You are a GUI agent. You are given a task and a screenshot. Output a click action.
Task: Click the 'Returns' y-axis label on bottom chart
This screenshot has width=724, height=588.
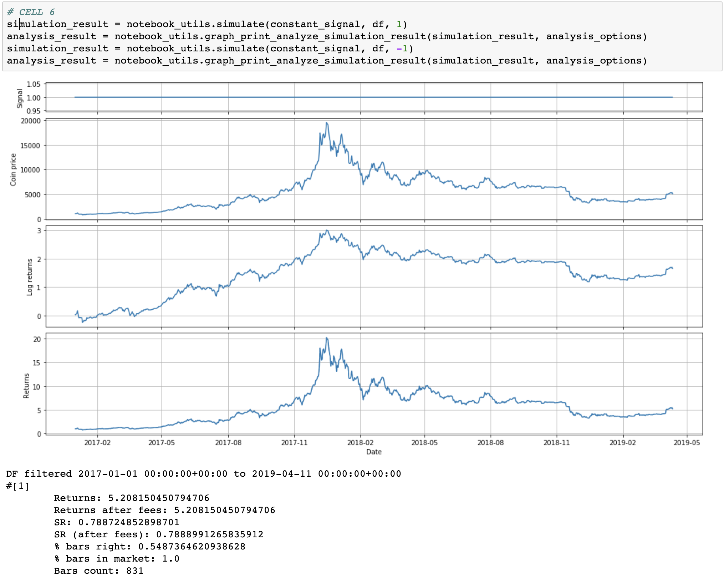[x=26, y=386]
